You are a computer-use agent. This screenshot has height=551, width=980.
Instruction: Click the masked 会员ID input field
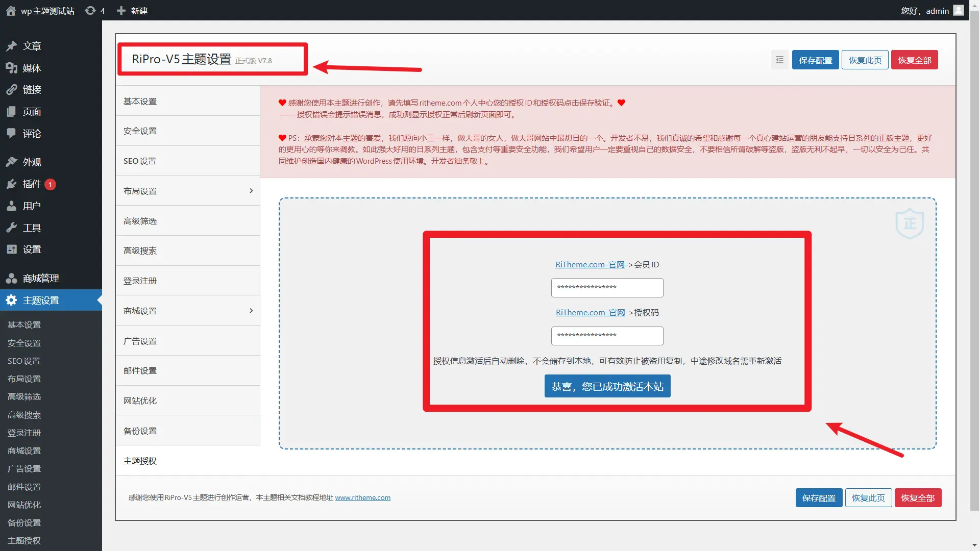point(606,287)
